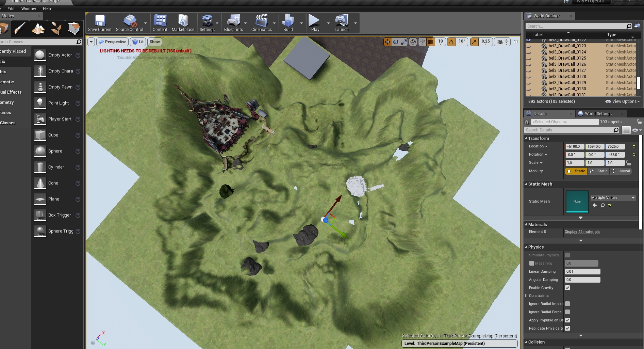Open the Lit view mode dropdown
This screenshot has width=644, height=349.
[x=138, y=42]
